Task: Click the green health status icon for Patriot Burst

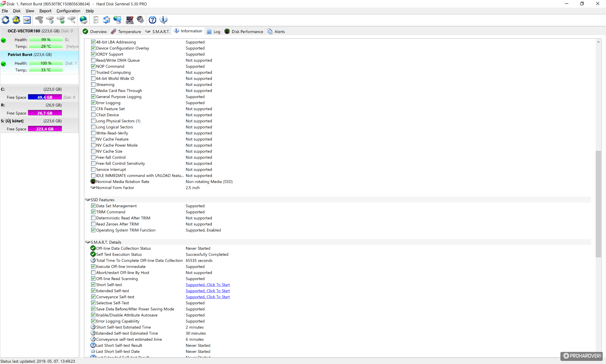Action: click(4, 64)
